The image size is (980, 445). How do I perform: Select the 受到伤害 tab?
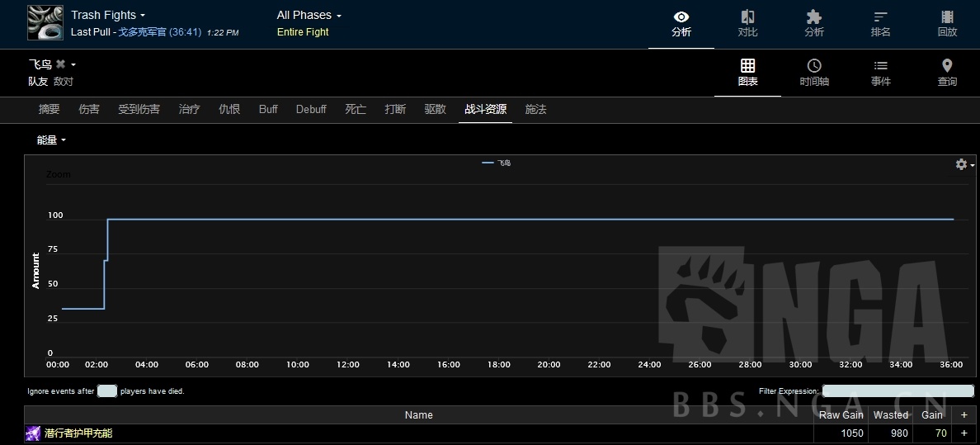[x=139, y=110]
